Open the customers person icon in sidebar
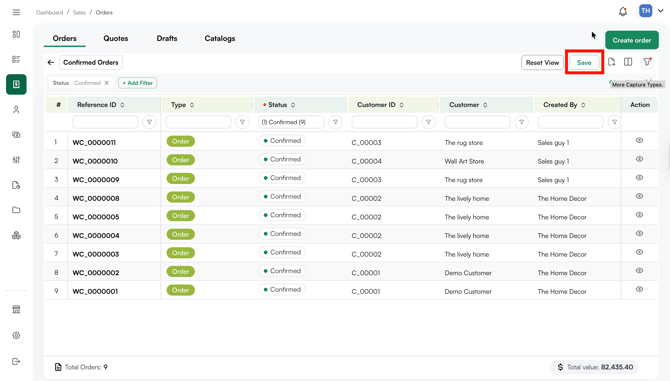Viewport: 670px width, 381px height. pyautogui.click(x=16, y=110)
